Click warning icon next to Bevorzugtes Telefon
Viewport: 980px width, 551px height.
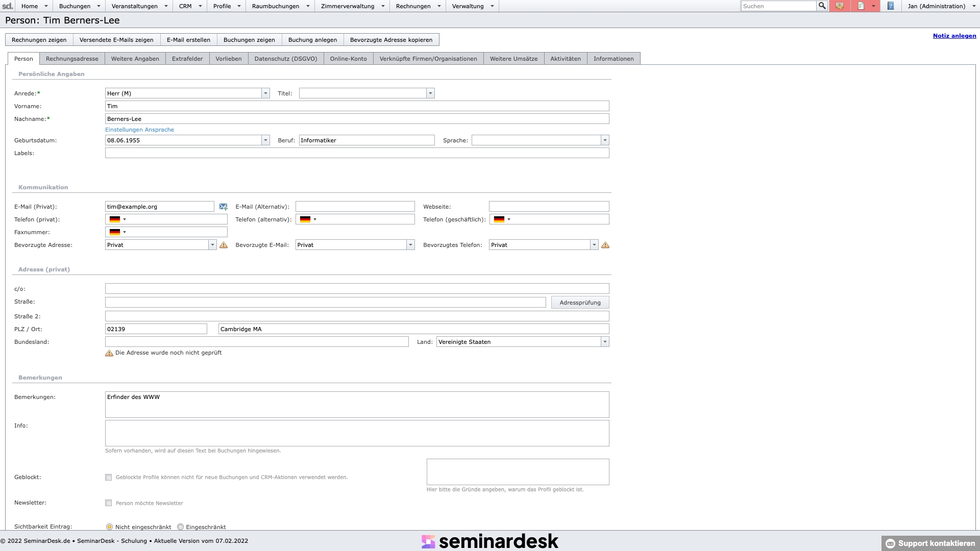click(605, 245)
